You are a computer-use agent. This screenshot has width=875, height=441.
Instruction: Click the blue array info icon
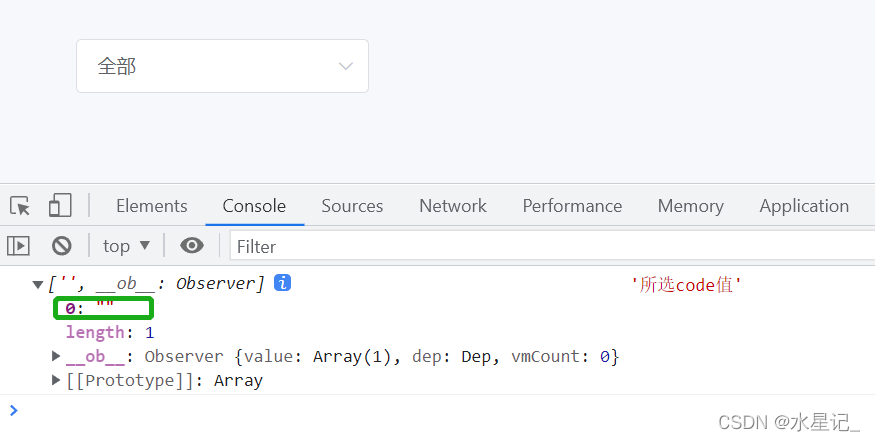pyautogui.click(x=283, y=283)
